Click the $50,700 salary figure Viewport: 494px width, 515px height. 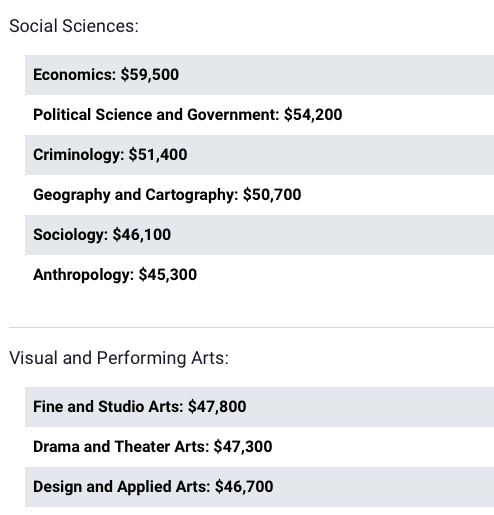coord(272,195)
